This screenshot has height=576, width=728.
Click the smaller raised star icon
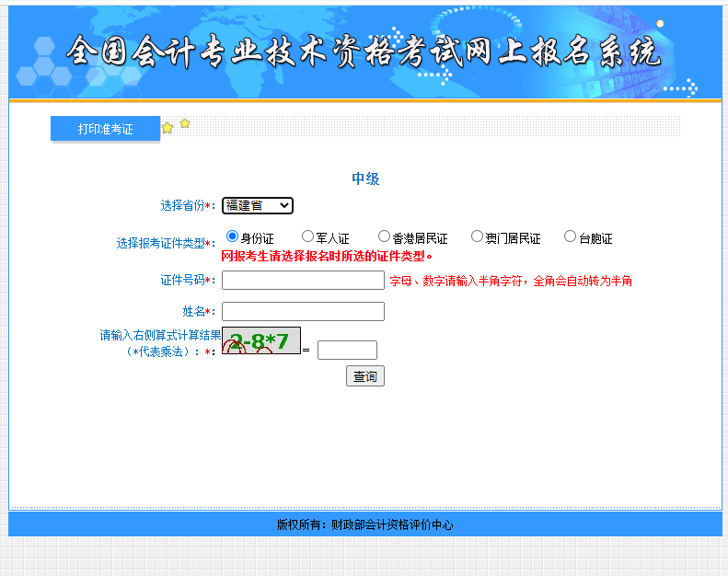click(x=185, y=123)
